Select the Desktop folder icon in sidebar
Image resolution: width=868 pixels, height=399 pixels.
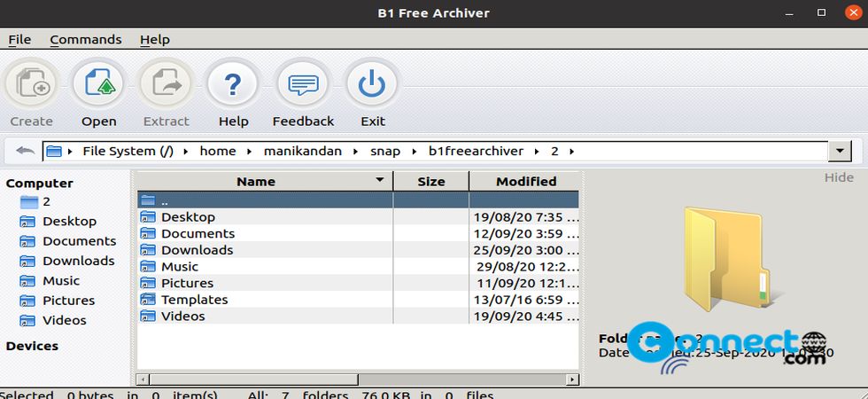(x=27, y=222)
